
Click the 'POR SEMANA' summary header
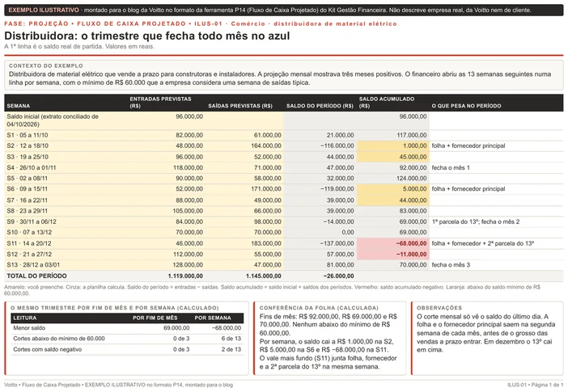tap(213, 318)
